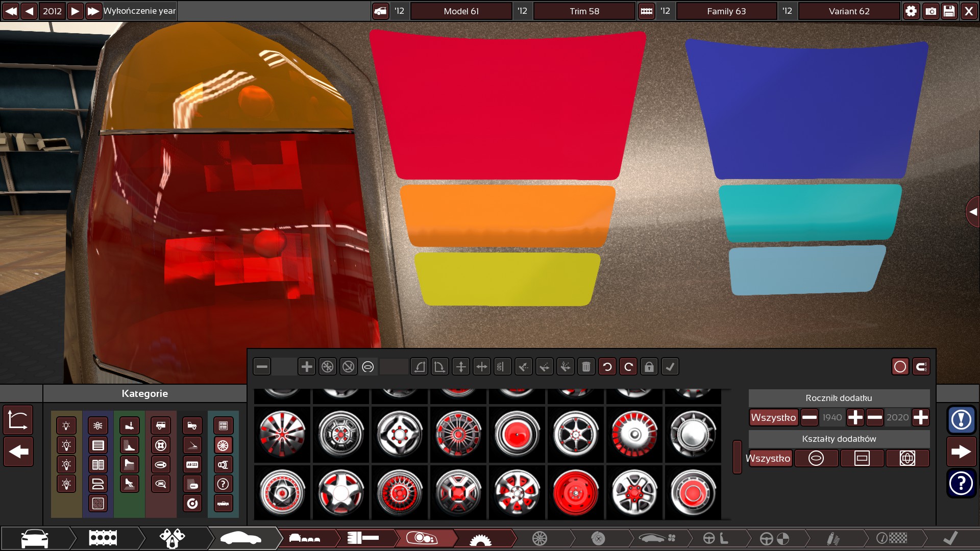Screen dimensions: 980x551
Task: Select the wheel rims category icon
Action: (x=223, y=445)
